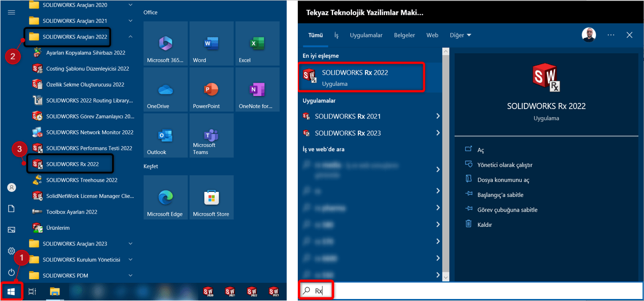Open Pictures from the Start sidebar

(12, 230)
